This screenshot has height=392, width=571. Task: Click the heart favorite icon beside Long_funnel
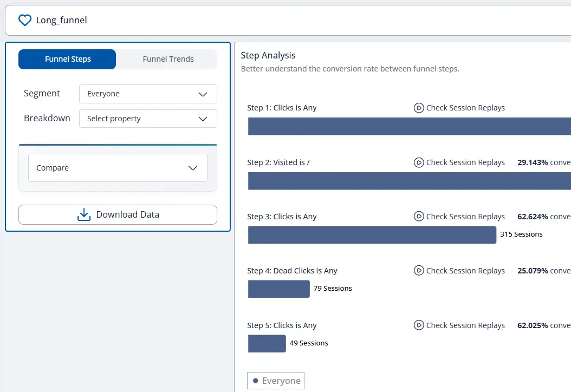(25, 21)
